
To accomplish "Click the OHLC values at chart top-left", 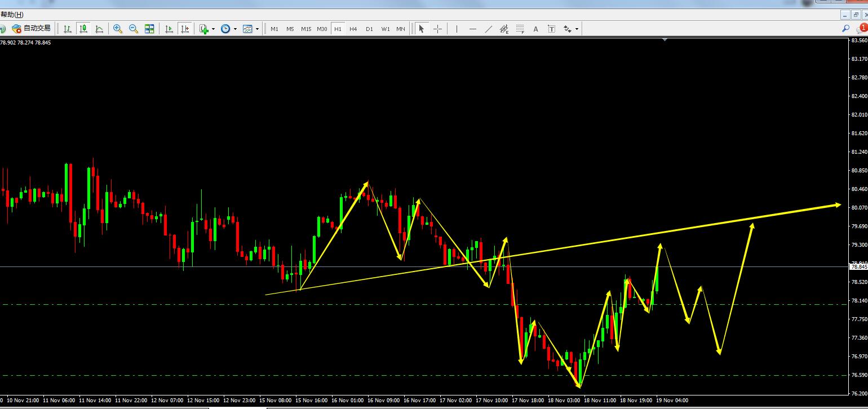I will coord(26,42).
